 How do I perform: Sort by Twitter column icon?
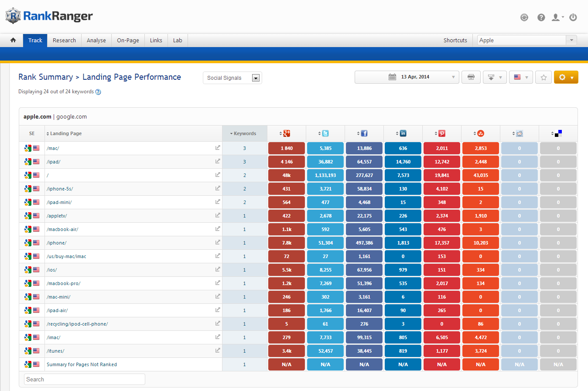point(325,133)
